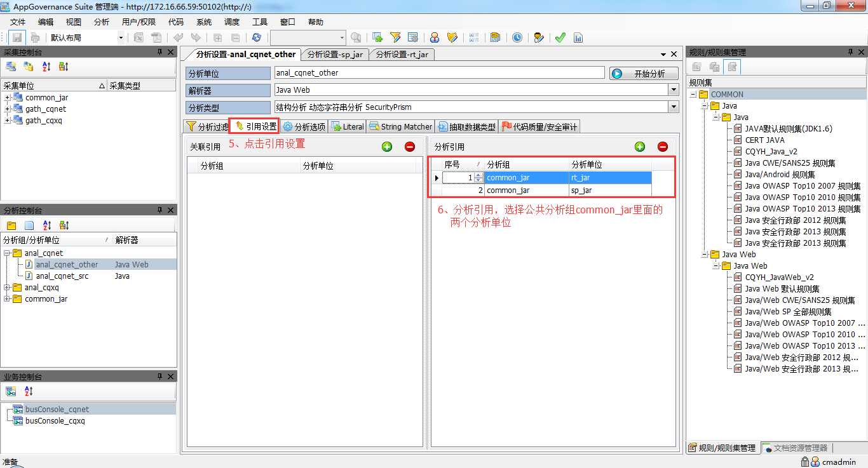Screen dimensions: 868x468
Task: Click new folder icon in 分析控制台 toolbar
Action: 11,225
